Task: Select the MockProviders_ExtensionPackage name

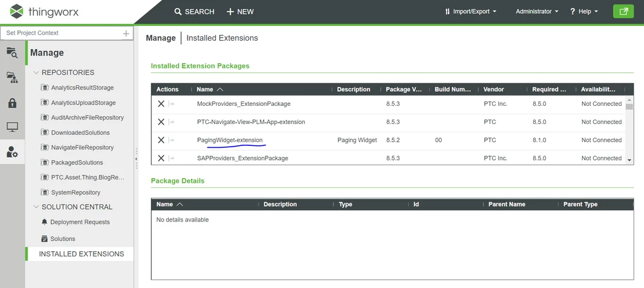Action: point(244,104)
